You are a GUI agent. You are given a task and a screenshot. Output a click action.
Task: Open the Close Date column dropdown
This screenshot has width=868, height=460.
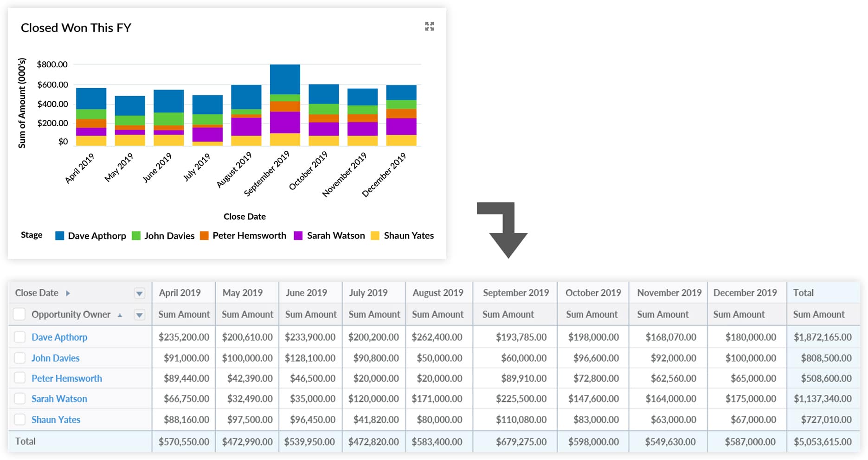[139, 293]
